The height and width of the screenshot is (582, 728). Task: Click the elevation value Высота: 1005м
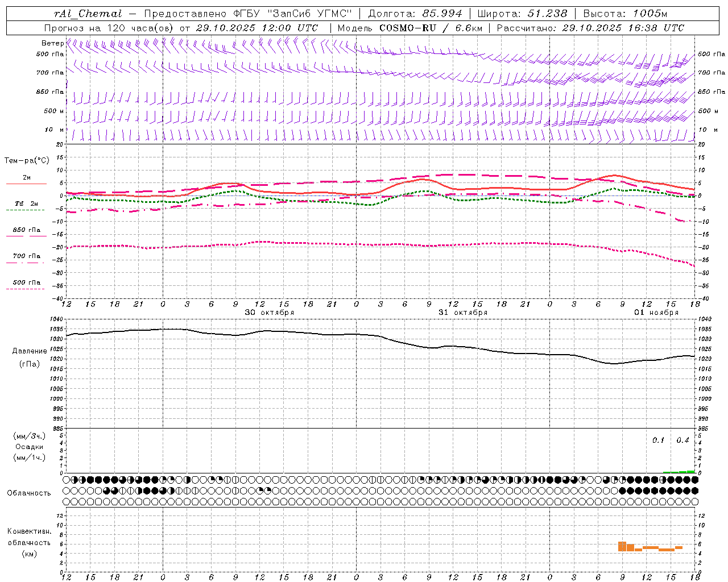[625, 14]
